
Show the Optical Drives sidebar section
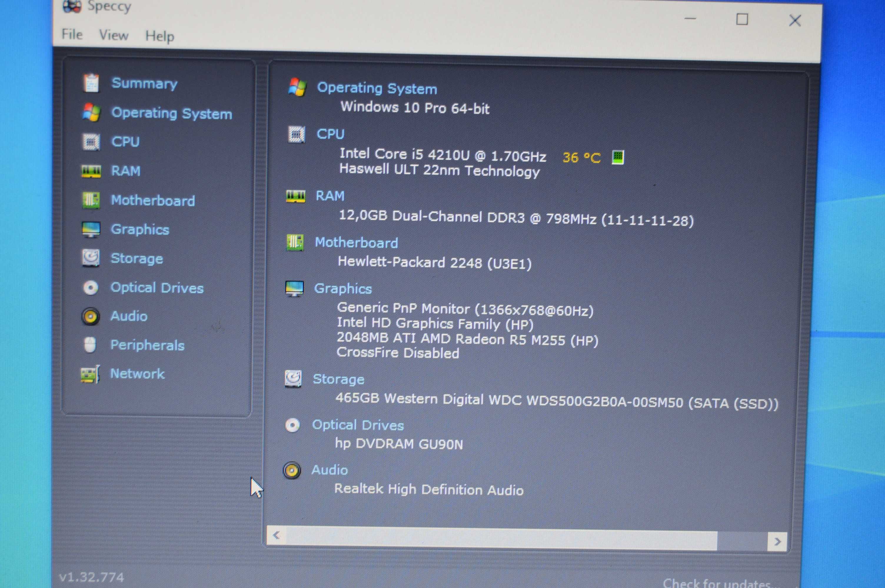pyautogui.click(x=157, y=288)
